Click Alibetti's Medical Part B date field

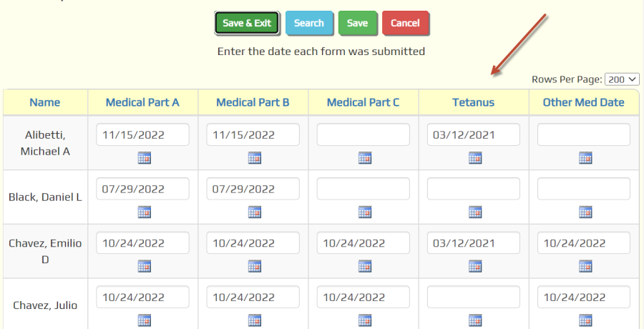tap(253, 134)
